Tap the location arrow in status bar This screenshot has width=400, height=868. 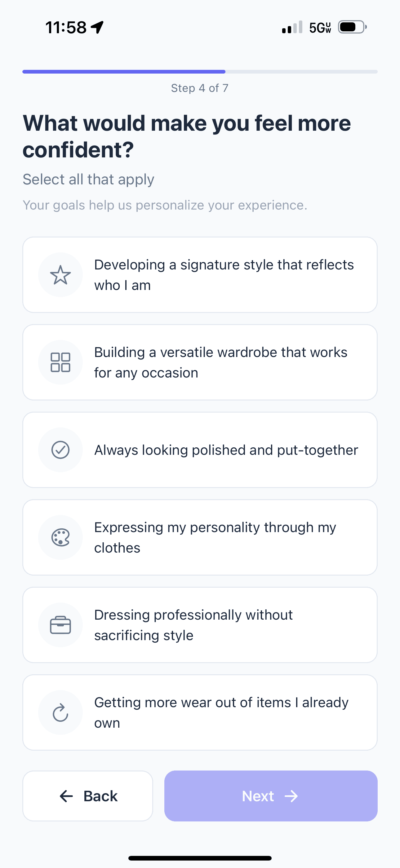[97, 27]
